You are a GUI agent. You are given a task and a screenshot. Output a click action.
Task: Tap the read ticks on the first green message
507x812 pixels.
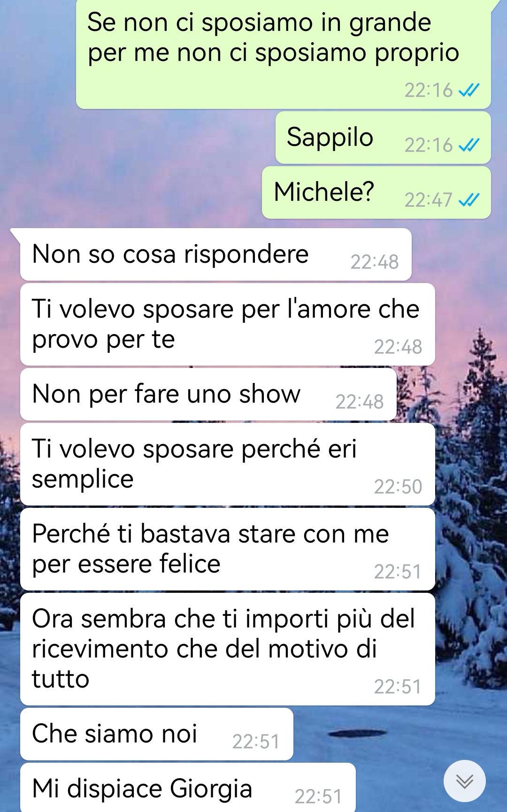469,90
